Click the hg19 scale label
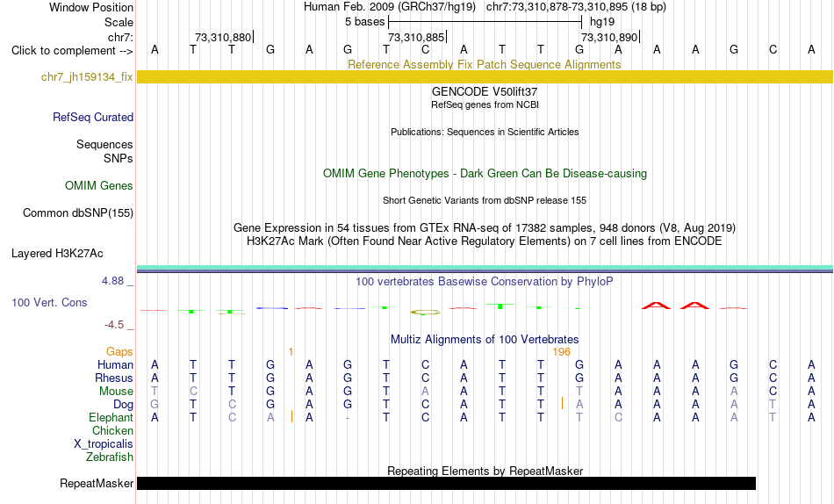The width and height of the screenshot is (834, 504). tap(602, 22)
